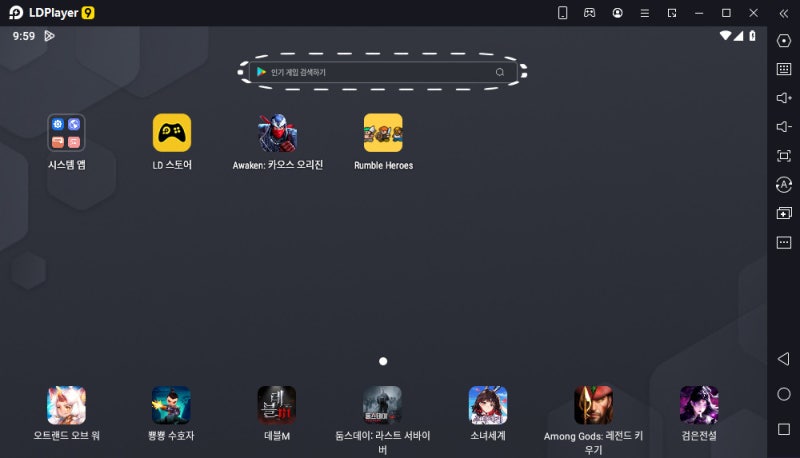Image resolution: width=800 pixels, height=458 pixels.
Task: Click the Wi-Fi status indicator
Action: point(725,35)
